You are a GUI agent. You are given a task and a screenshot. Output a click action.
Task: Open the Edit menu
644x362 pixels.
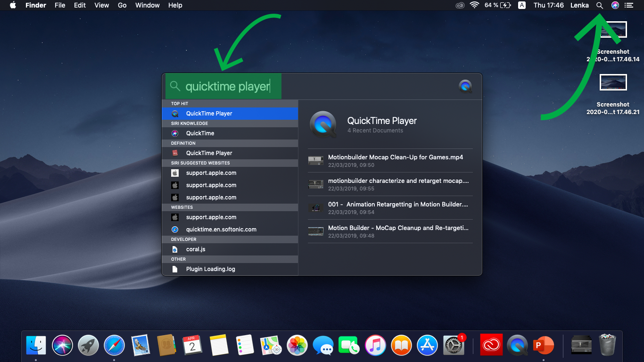80,5
